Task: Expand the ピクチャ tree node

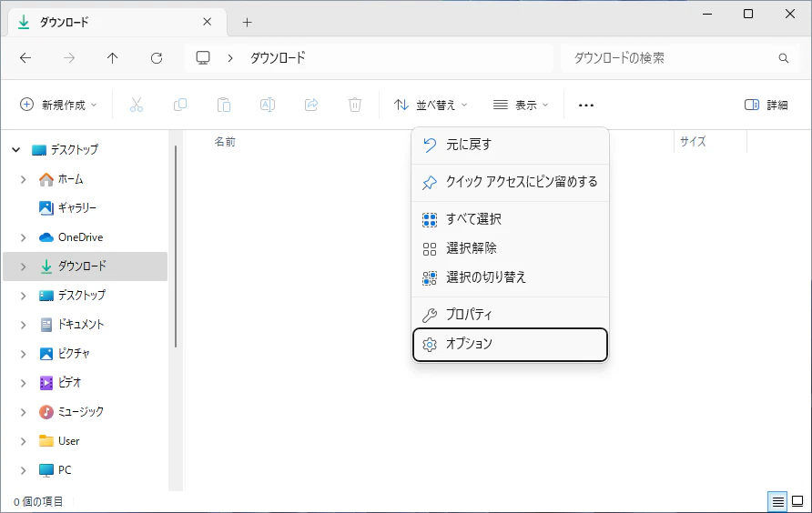Action: pyautogui.click(x=23, y=354)
